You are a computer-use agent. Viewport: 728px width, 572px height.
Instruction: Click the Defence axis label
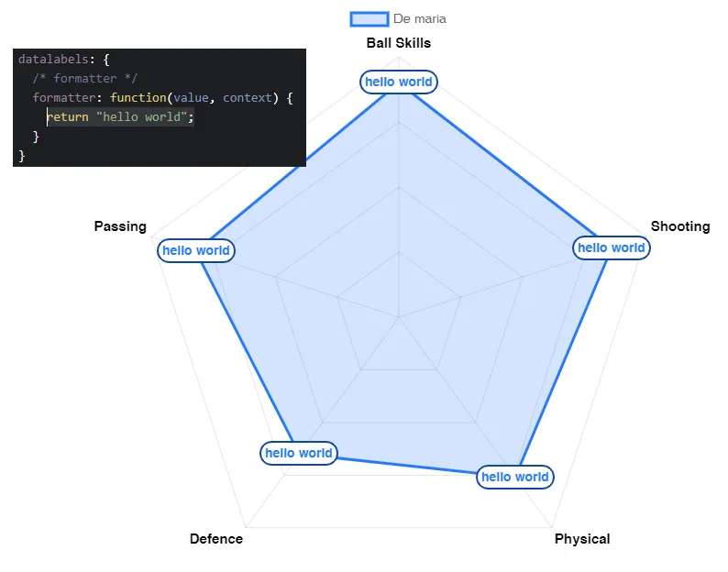click(216, 539)
